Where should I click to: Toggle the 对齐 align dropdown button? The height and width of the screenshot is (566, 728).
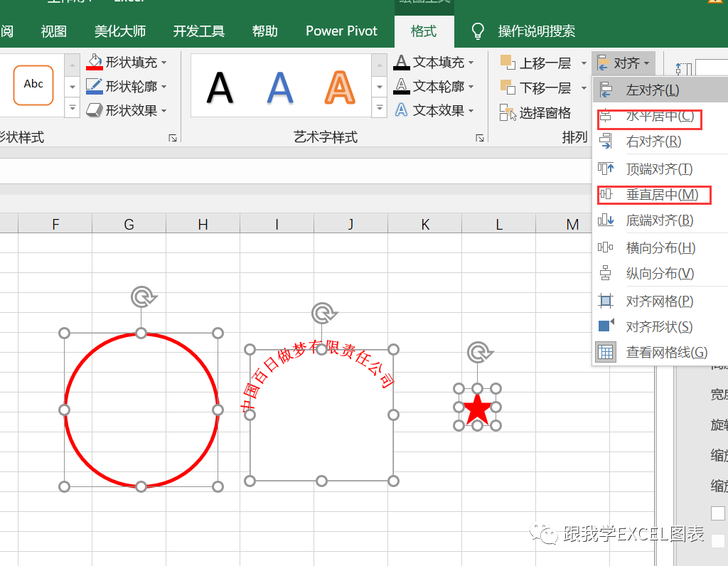coord(623,63)
